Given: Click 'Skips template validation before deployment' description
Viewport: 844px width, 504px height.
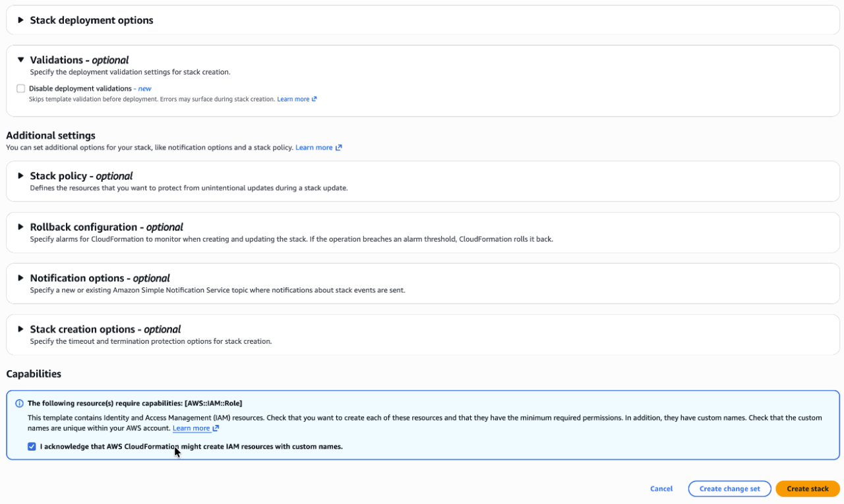Looking at the screenshot, I should coord(152,99).
